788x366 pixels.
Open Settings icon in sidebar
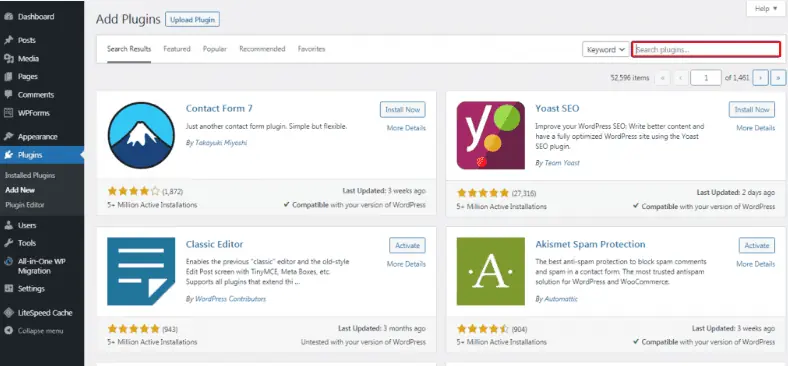click(x=8, y=289)
